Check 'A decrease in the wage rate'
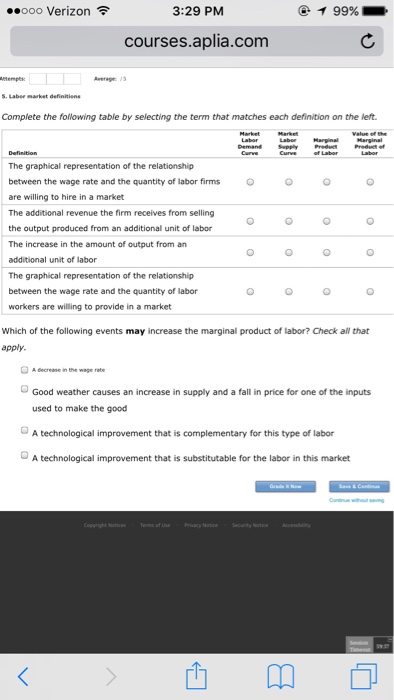Screen dimensions: 394x700 pyautogui.click(x=24, y=370)
